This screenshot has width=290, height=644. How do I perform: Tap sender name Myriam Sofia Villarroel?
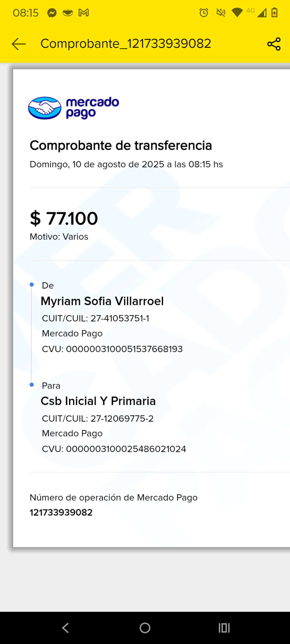point(102,301)
